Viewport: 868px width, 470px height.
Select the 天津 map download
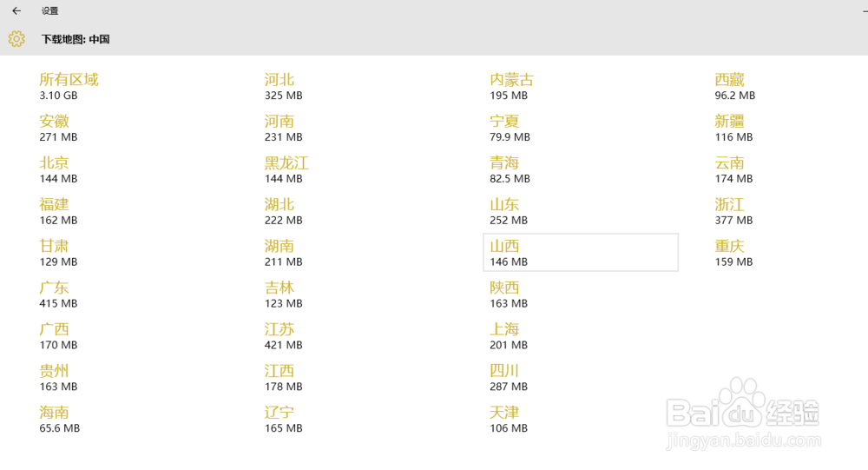508,420
